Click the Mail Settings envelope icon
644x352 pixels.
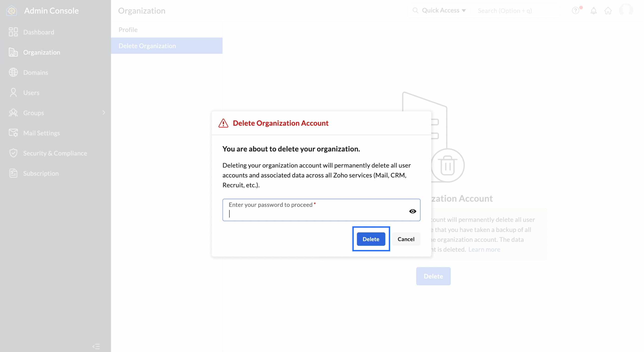[13, 133]
